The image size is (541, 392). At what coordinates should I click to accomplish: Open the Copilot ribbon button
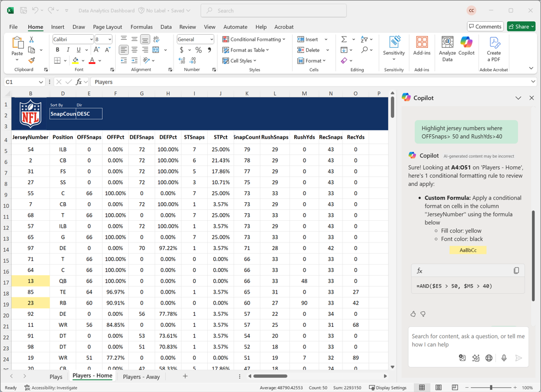pos(466,46)
